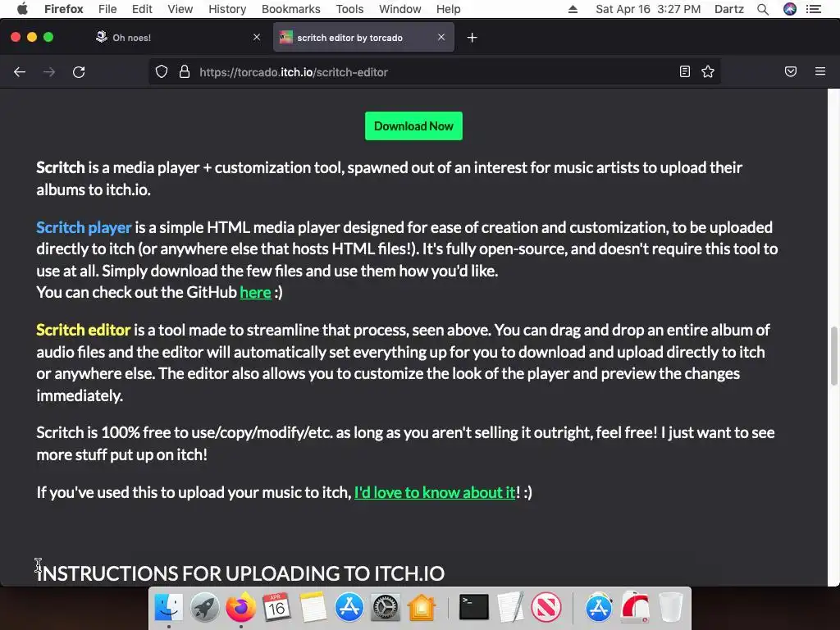Open Spotlight search in menu bar
This screenshot has height=630, width=840.
(763, 9)
